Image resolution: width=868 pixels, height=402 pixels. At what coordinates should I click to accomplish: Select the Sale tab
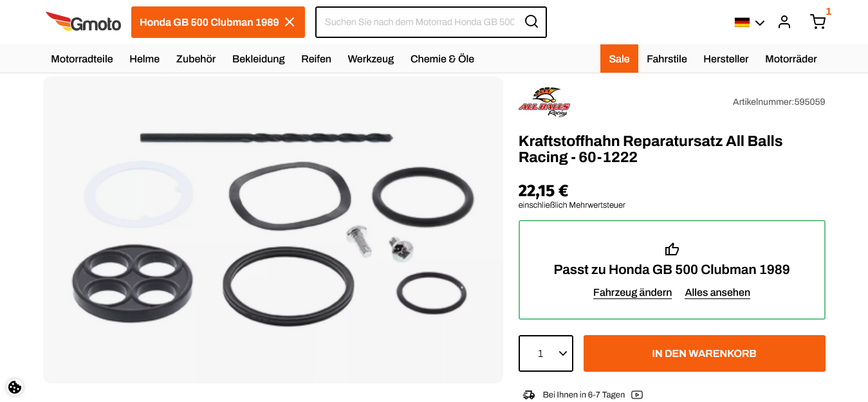(619, 59)
